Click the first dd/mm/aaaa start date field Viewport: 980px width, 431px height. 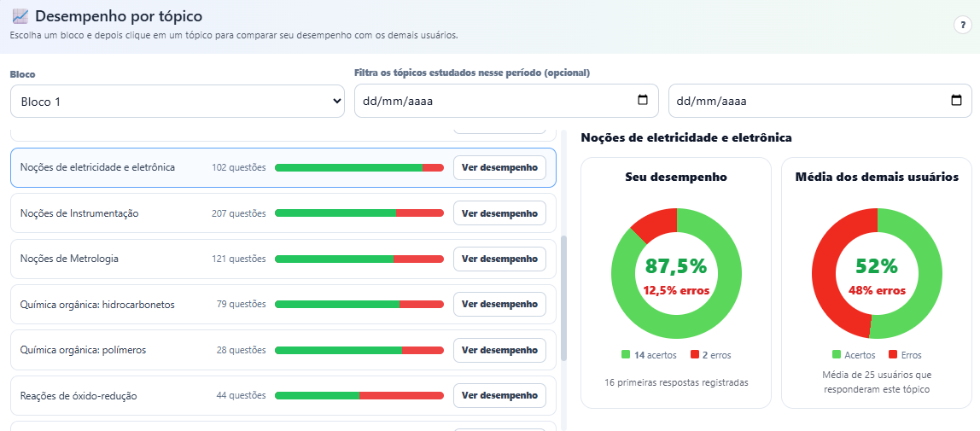point(506,101)
